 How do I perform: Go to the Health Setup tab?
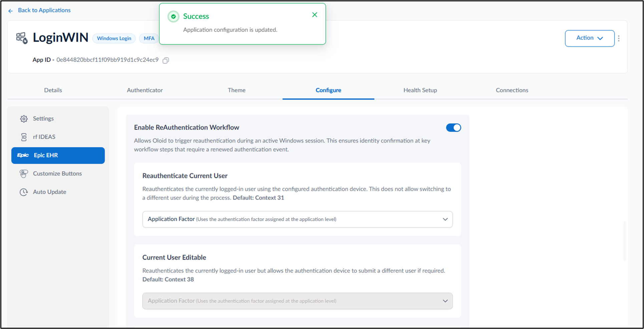pos(420,90)
